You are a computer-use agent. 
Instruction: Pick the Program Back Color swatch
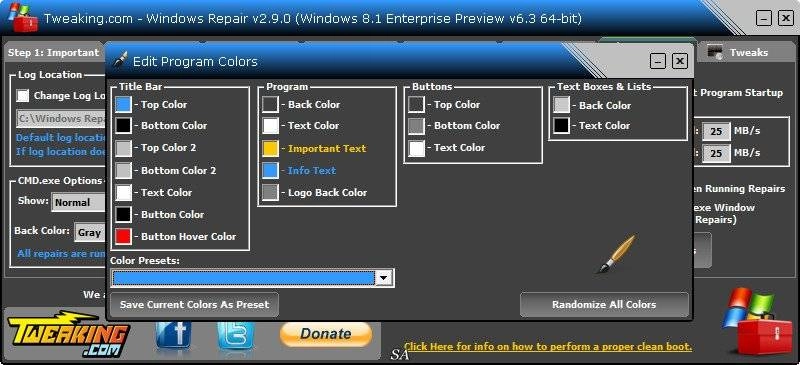[270, 104]
